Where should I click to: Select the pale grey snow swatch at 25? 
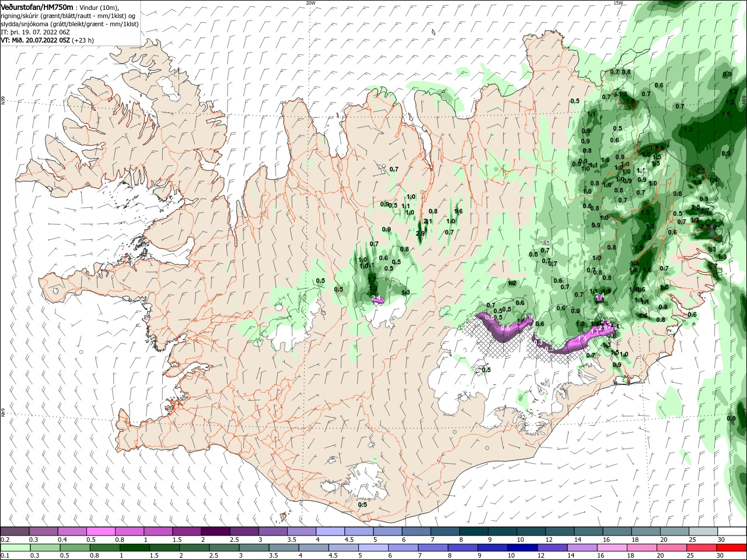703,531
